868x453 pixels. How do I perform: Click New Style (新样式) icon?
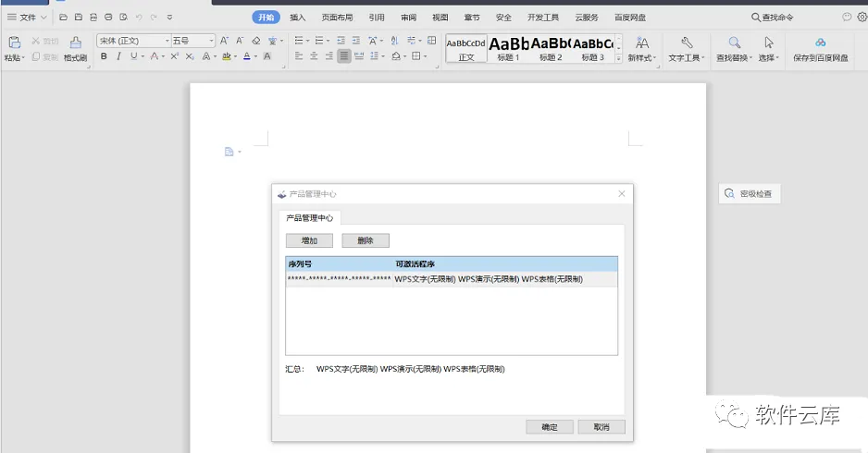coord(641,43)
